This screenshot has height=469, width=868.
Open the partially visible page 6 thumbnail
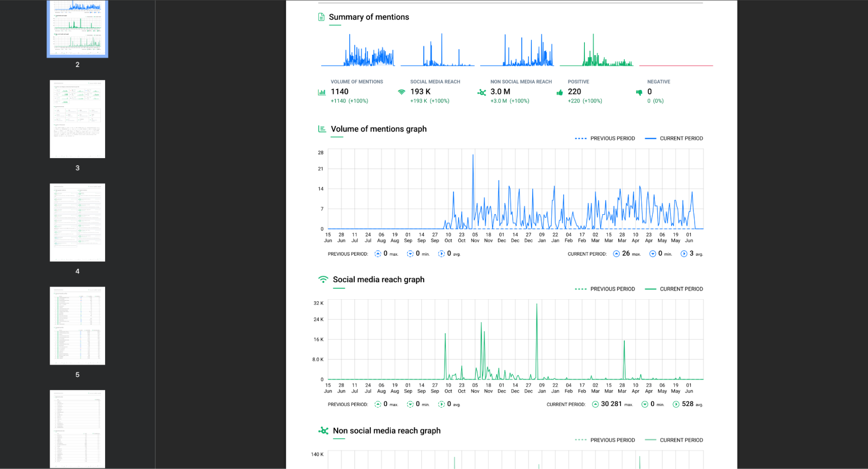77,429
